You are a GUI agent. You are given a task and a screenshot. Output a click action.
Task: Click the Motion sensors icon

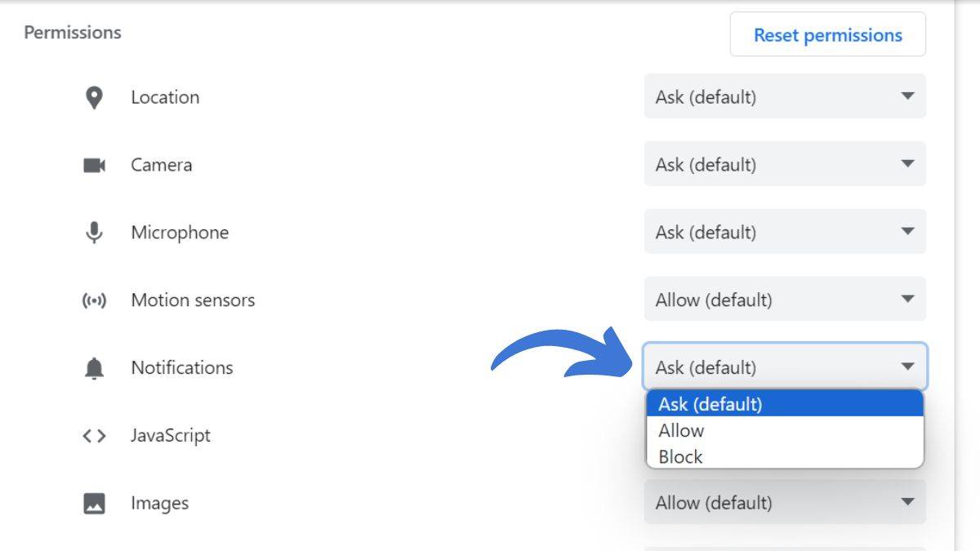tap(95, 300)
